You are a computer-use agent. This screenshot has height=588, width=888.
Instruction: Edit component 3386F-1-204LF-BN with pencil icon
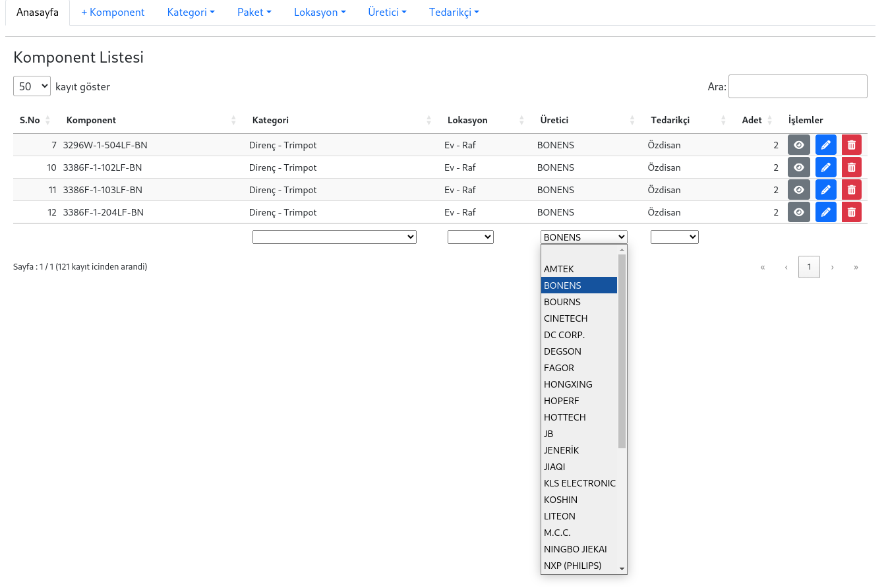tap(825, 212)
